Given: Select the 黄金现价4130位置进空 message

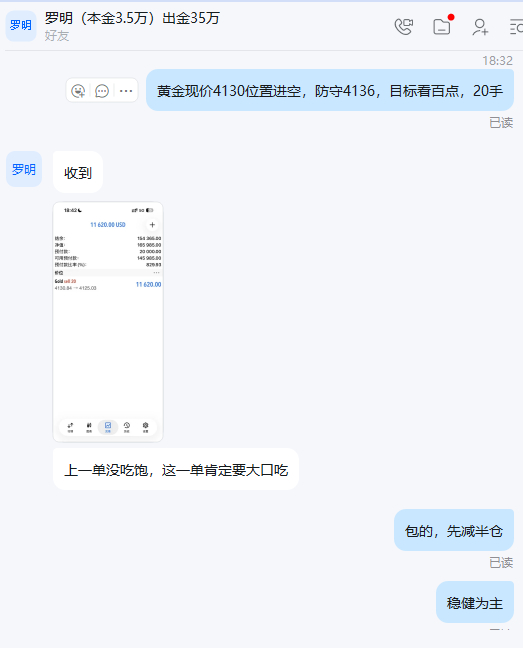Looking at the screenshot, I should [x=330, y=91].
